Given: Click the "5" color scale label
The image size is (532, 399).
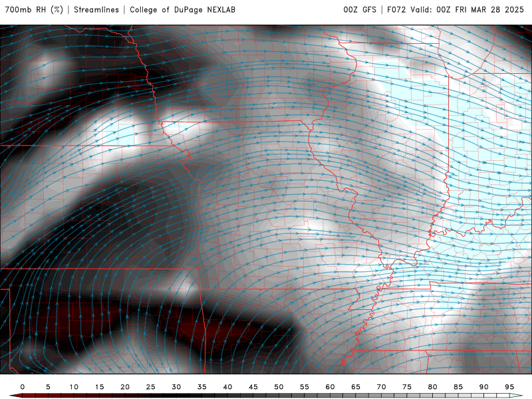Looking at the screenshot, I should pos(48,387).
